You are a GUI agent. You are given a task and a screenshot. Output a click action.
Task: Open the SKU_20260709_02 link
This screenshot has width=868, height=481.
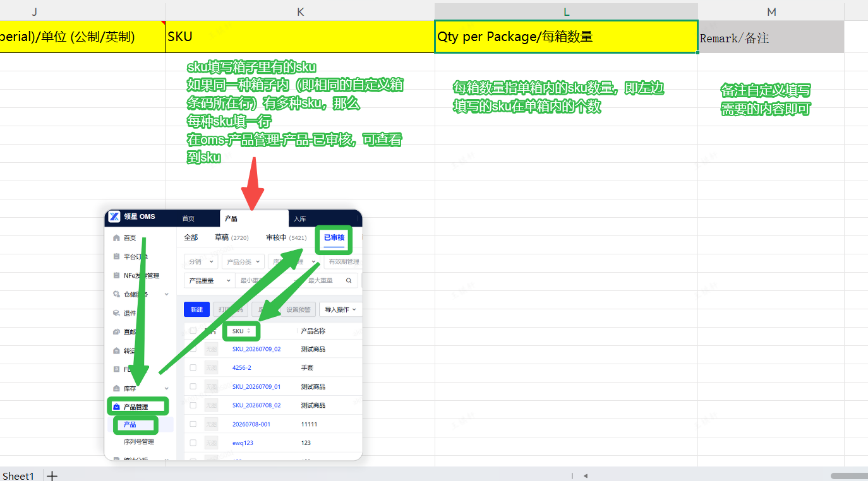(x=256, y=349)
